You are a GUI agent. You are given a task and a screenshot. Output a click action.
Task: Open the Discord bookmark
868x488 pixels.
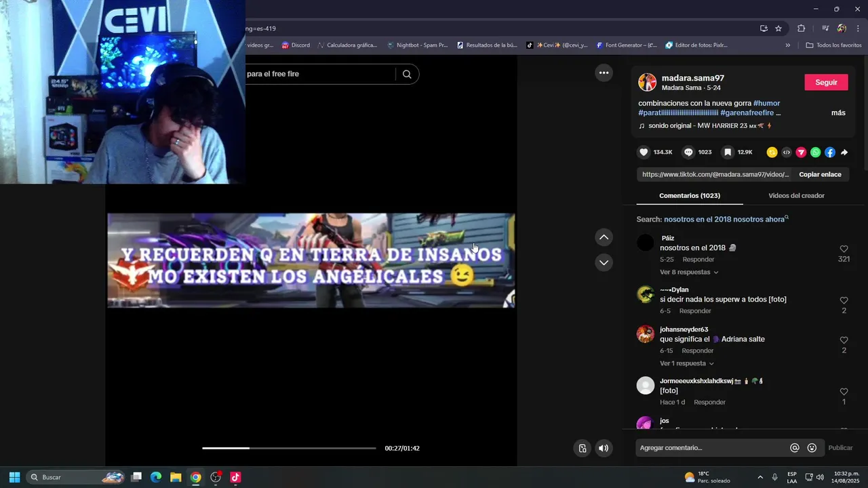tap(296, 45)
